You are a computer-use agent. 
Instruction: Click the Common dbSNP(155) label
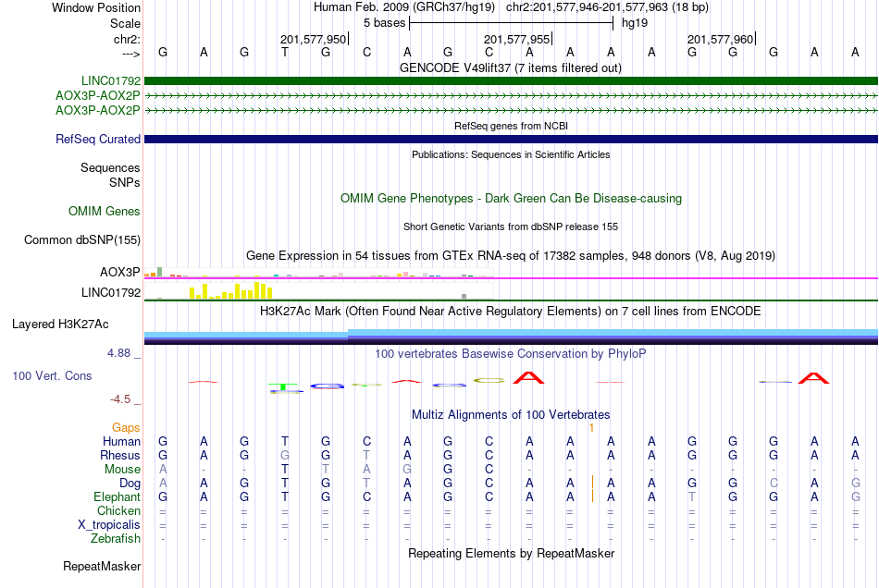(x=81, y=239)
